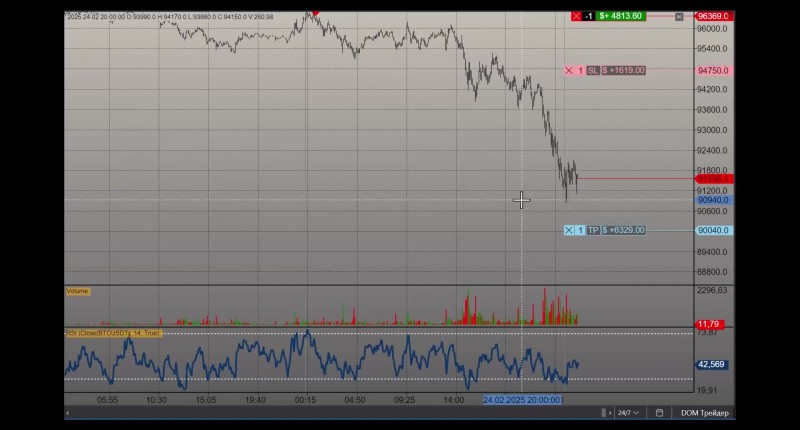Click scroll-right arrow beside 24/7
Viewport: 800px width, 430px height.
pyautogui.click(x=610, y=413)
